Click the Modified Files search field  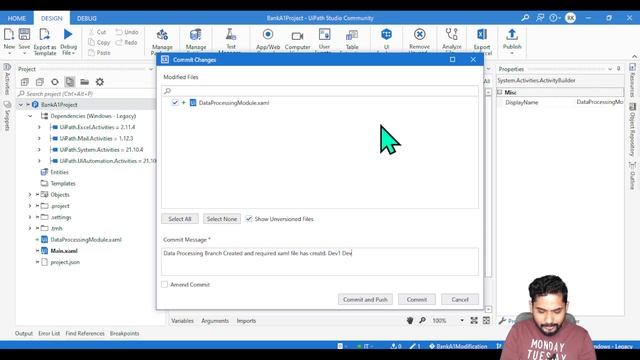(320, 91)
